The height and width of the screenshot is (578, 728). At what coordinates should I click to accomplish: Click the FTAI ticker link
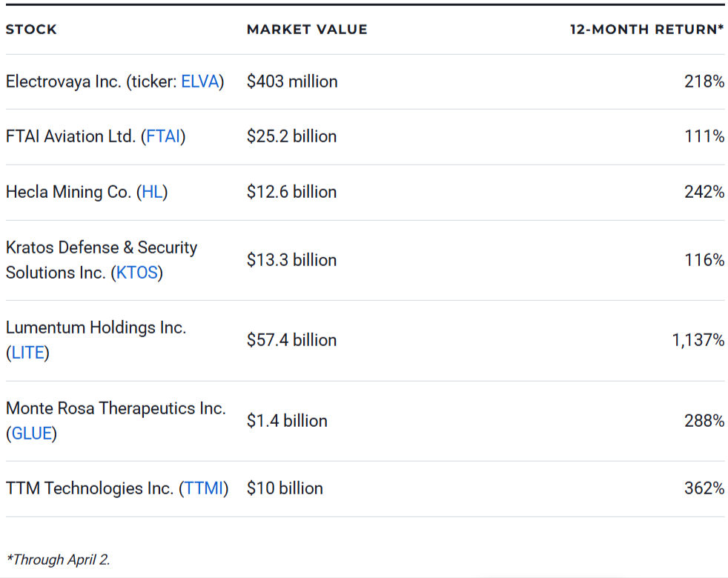162,136
